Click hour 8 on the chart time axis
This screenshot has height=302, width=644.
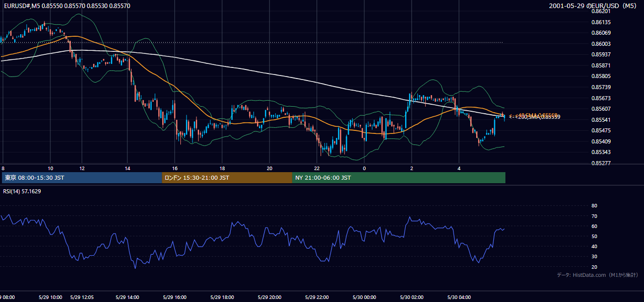[3, 168]
